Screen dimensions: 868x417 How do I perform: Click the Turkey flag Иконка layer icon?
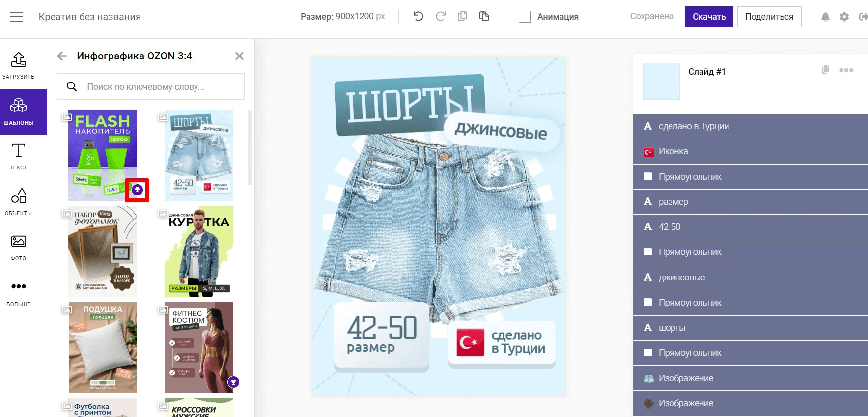pyautogui.click(x=648, y=152)
